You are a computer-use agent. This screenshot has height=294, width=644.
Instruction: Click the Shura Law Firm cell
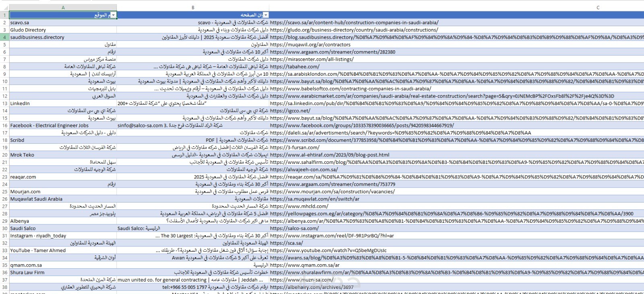63,273
